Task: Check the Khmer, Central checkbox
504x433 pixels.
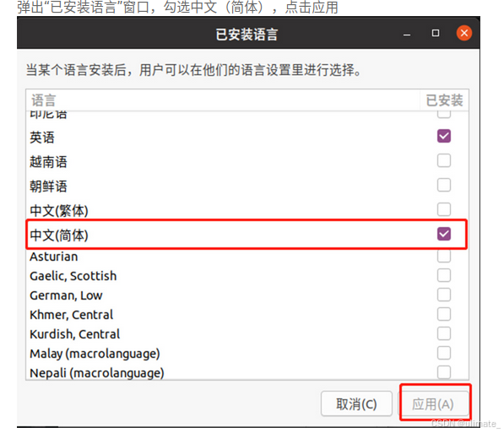Action: [x=444, y=314]
